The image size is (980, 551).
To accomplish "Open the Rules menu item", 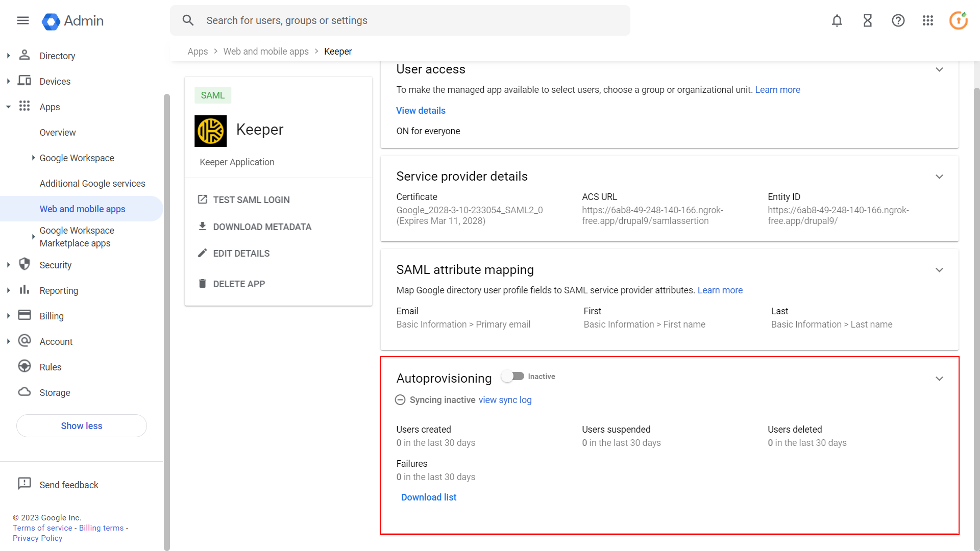I will [x=51, y=367].
